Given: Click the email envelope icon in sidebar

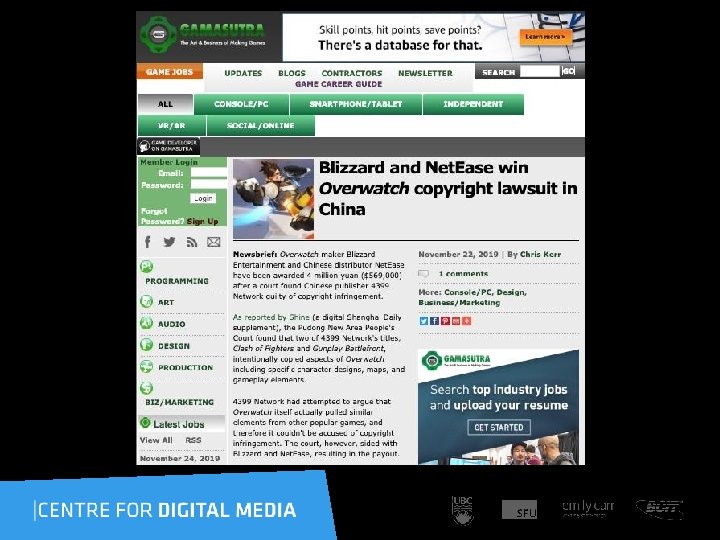Looking at the screenshot, I should (214, 242).
